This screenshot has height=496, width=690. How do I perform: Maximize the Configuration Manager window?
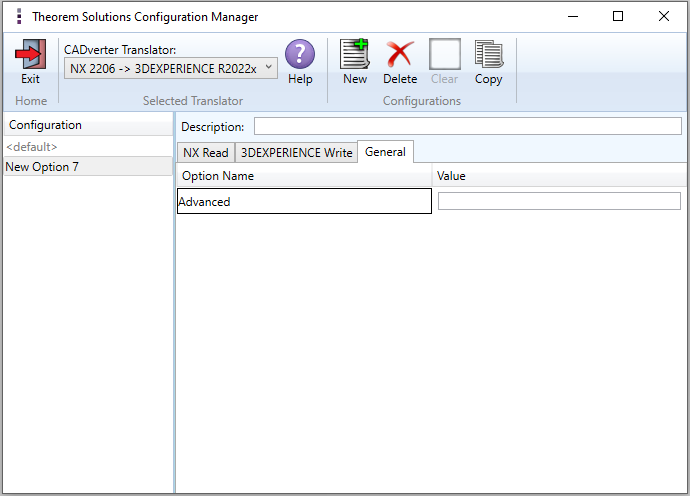[618, 17]
